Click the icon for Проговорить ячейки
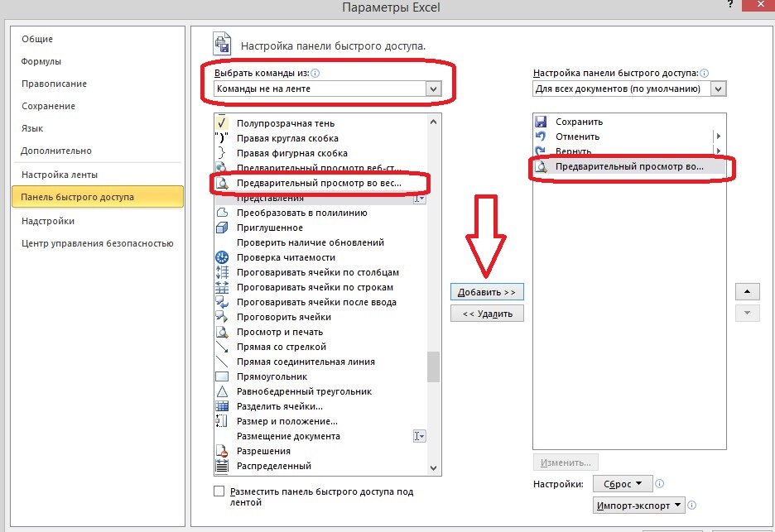The height and width of the screenshot is (532, 775). [x=222, y=317]
